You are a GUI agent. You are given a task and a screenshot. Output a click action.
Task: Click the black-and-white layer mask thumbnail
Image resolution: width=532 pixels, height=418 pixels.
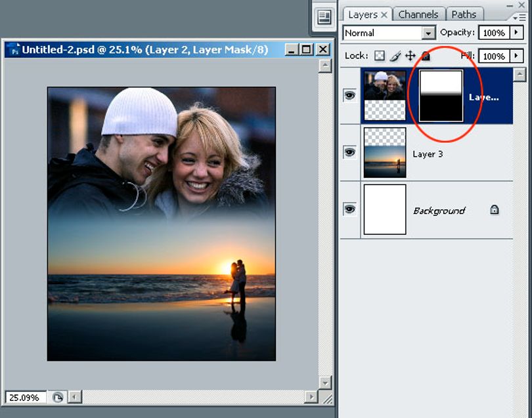tap(441, 96)
